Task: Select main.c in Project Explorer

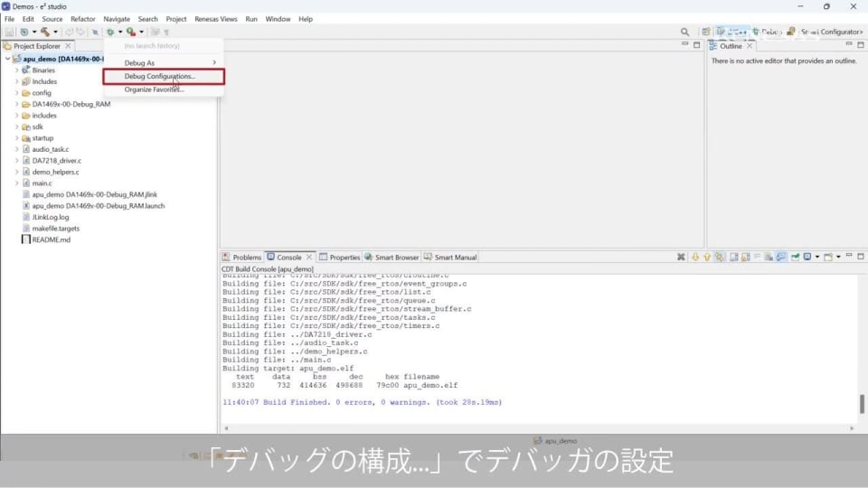Action: pyautogui.click(x=42, y=183)
